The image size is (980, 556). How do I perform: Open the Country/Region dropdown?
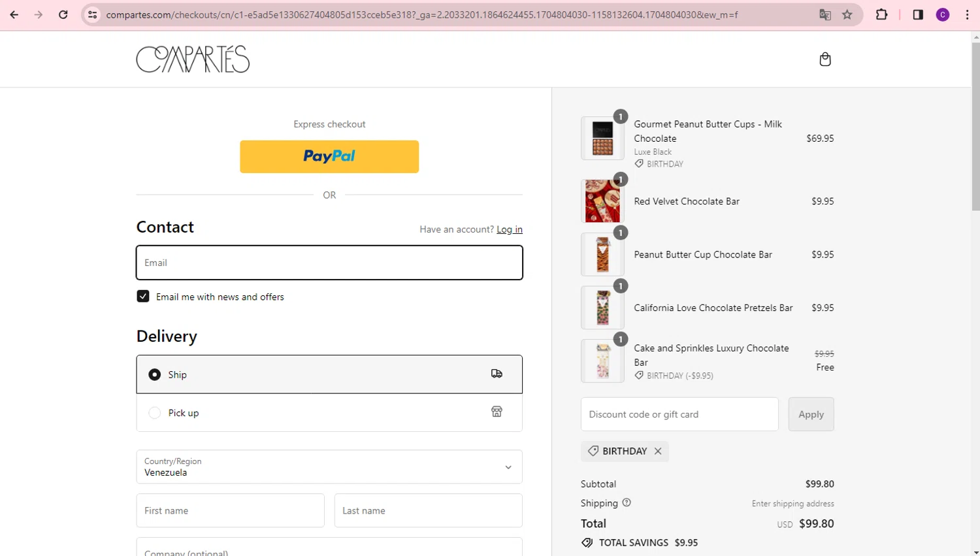pyautogui.click(x=329, y=466)
